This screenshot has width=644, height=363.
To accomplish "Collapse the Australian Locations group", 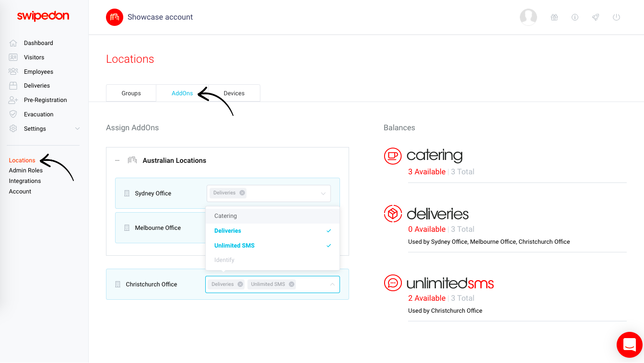I will (117, 161).
